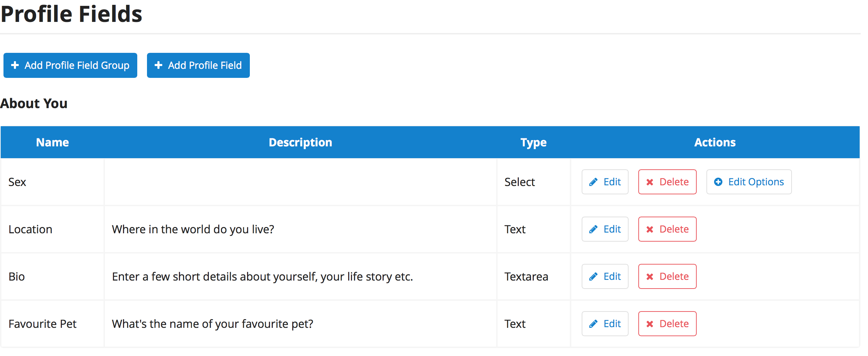
Task: Click the plus icon on Add Profile Field
Action: coord(158,65)
